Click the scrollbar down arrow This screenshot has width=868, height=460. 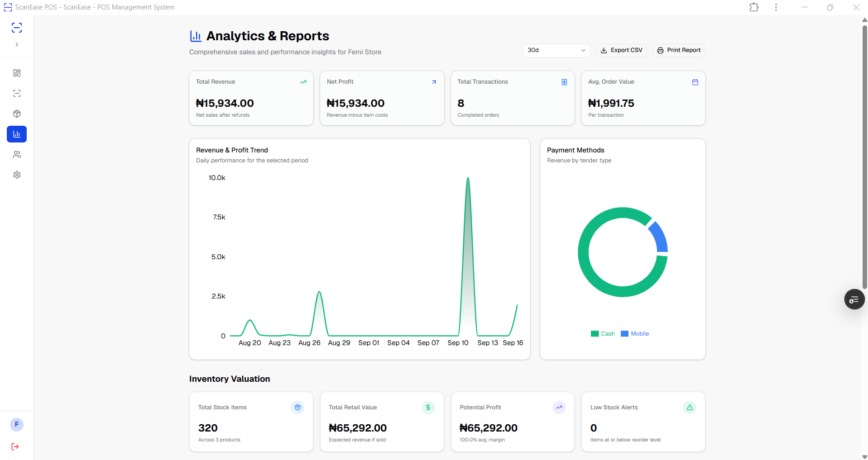[x=864, y=456]
